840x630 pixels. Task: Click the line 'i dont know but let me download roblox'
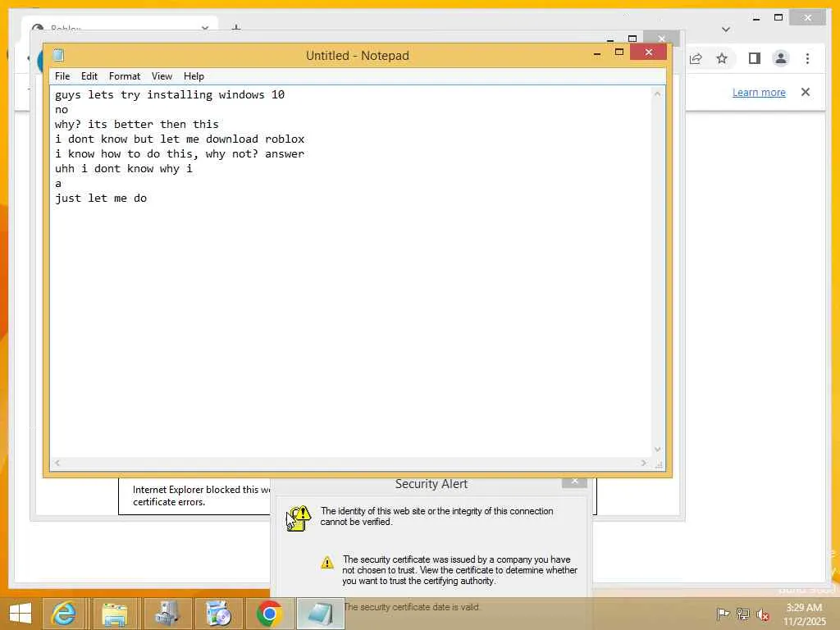click(x=180, y=139)
